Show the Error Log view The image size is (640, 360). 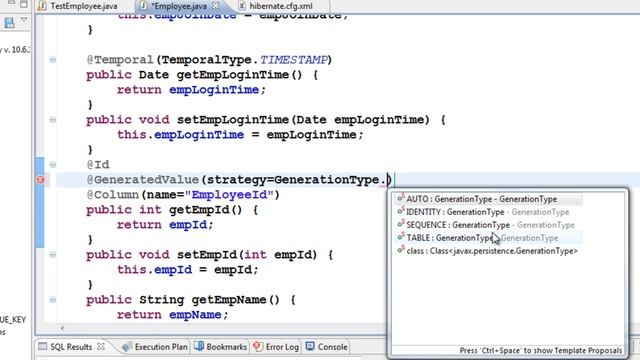[x=282, y=347]
